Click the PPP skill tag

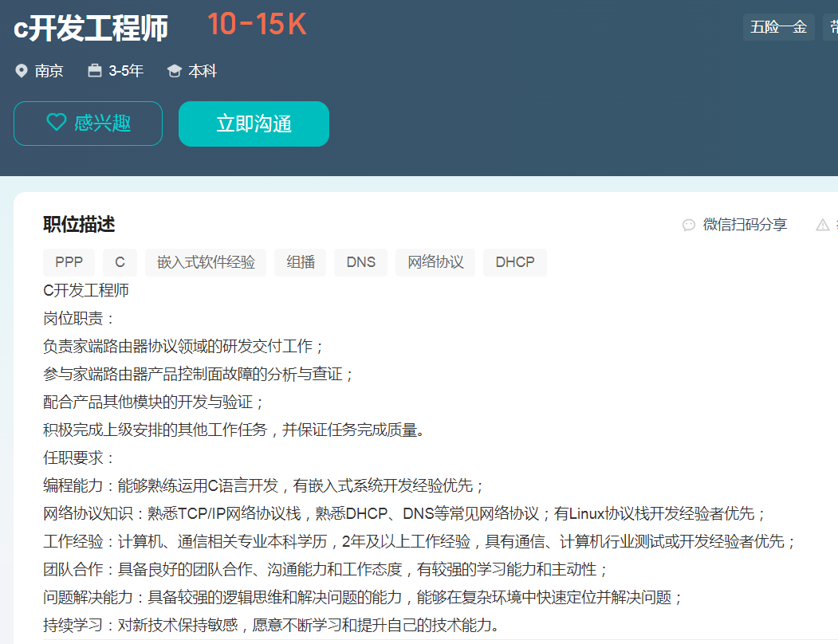click(69, 262)
